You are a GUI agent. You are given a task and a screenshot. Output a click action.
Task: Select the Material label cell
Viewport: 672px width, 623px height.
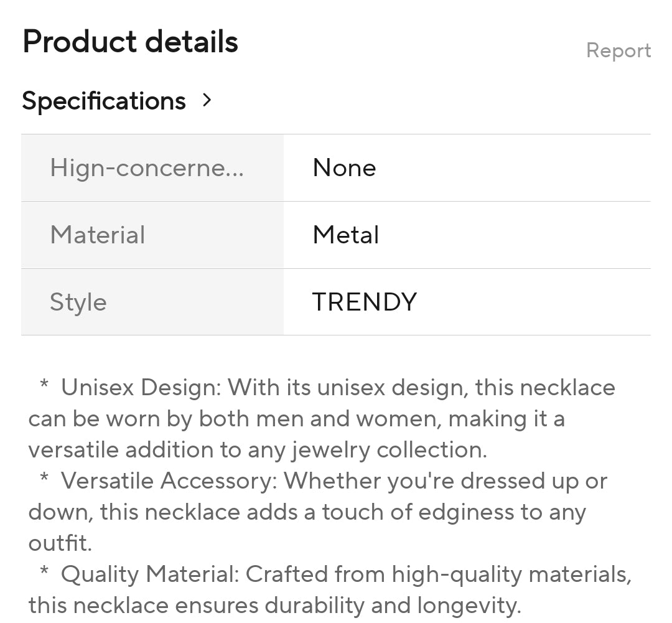click(152, 235)
